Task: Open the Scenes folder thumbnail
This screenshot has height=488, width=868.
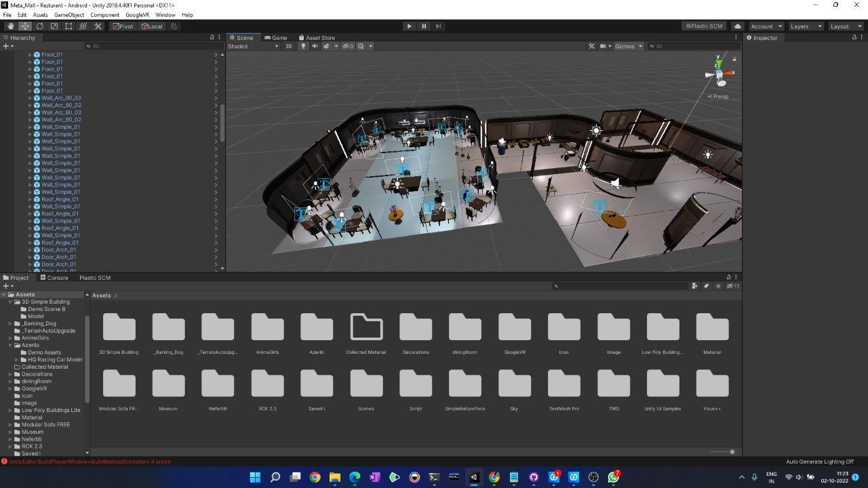Action: click(366, 384)
